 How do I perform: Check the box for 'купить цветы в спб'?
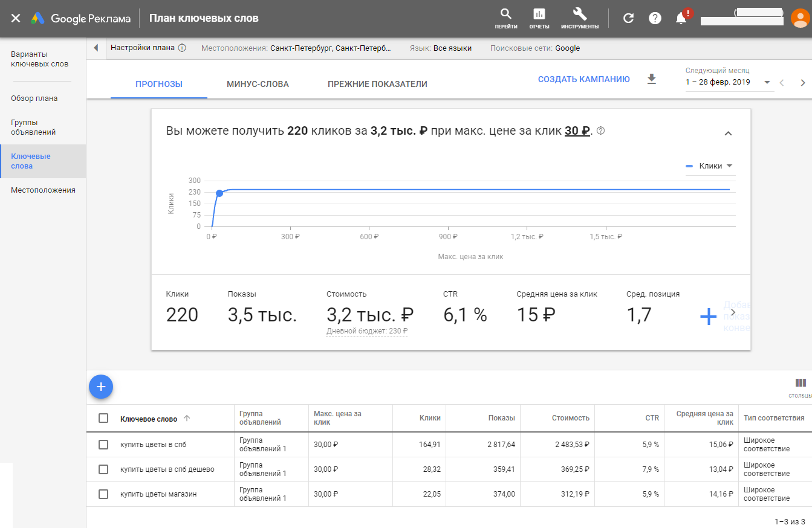coord(103,445)
